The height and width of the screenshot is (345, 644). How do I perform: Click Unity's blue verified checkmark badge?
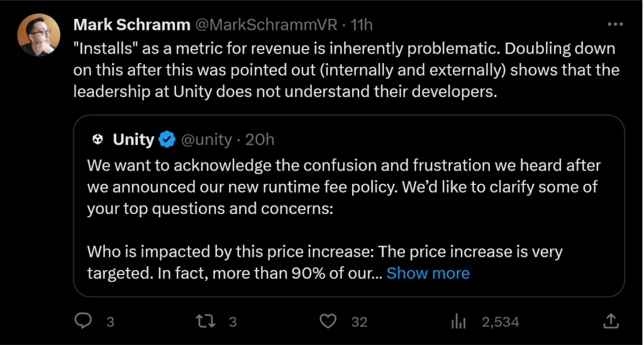167,140
